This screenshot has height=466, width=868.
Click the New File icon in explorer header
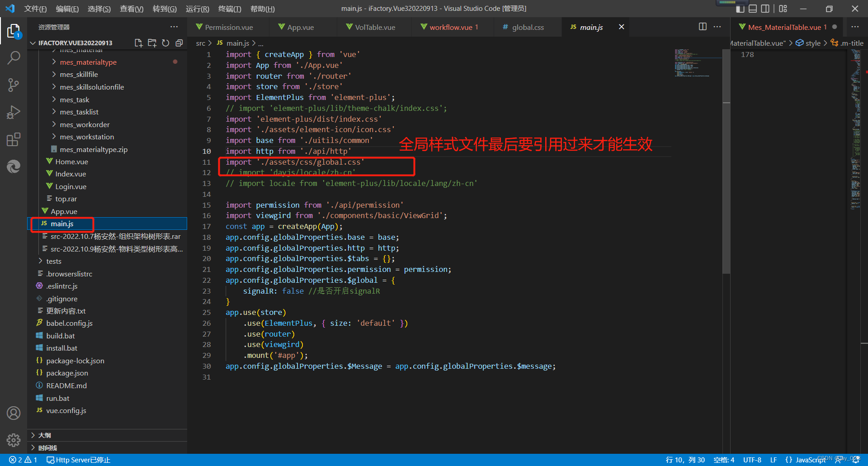point(138,43)
